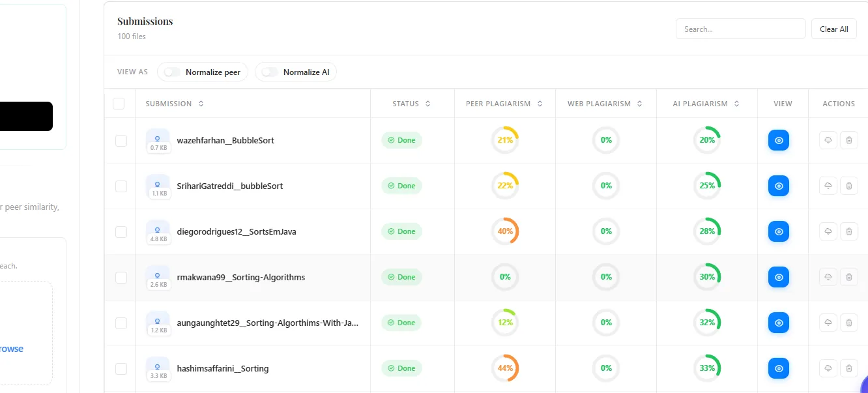
Task: Open wazehfarhan__BubbleSort submission name
Action: click(x=225, y=140)
